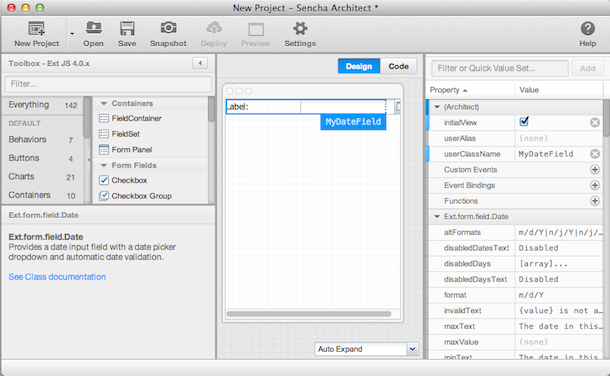
Task: Collapse the Ext.form.field.Date property group
Action: (x=437, y=217)
